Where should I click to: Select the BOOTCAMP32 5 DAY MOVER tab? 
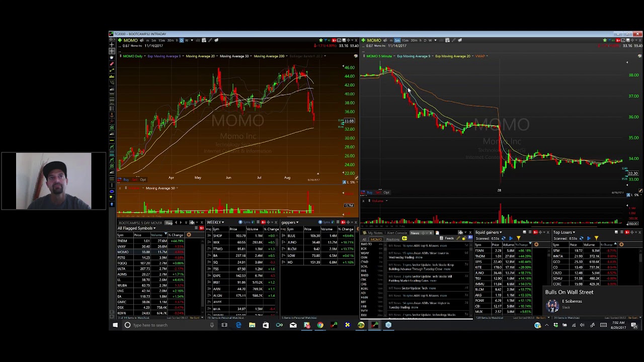click(140, 222)
